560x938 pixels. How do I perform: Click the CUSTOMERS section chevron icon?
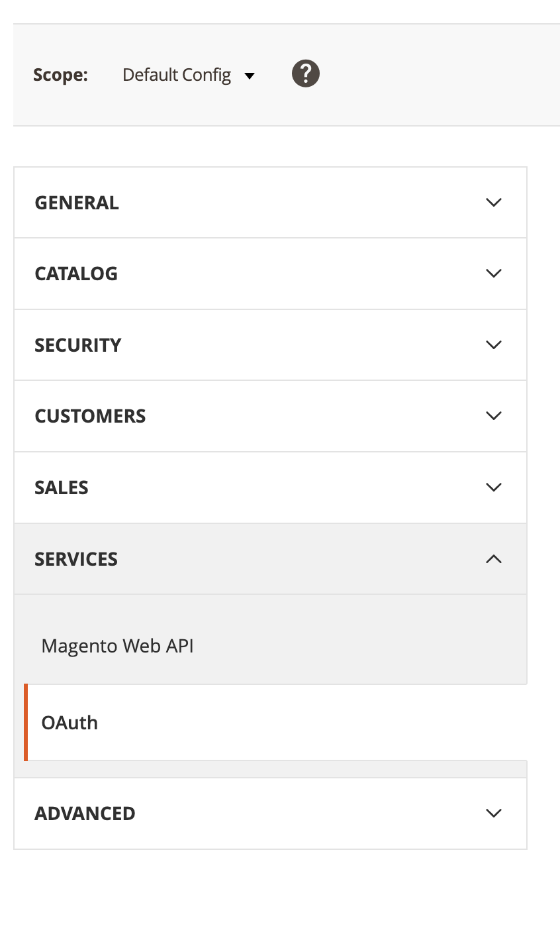tap(494, 415)
